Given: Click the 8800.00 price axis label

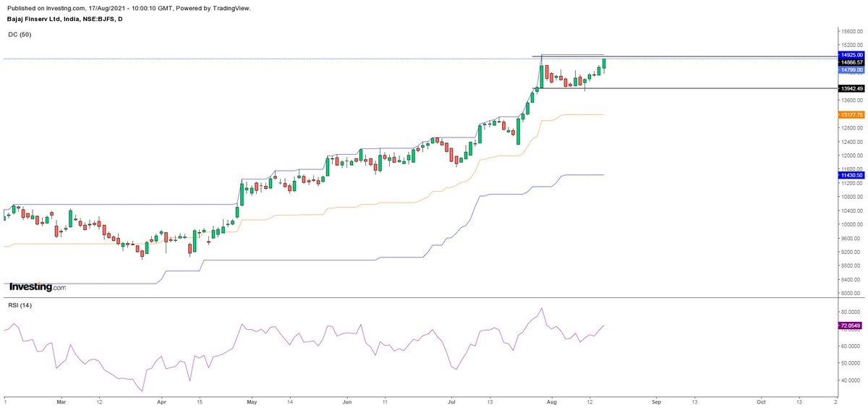Looking at the screenshot, I should coord(851,265).
